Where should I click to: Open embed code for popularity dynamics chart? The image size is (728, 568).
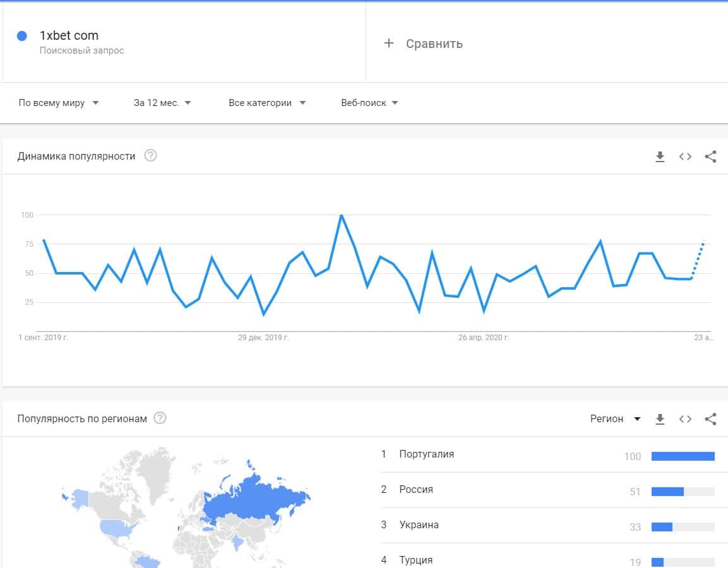click(685, 157)
